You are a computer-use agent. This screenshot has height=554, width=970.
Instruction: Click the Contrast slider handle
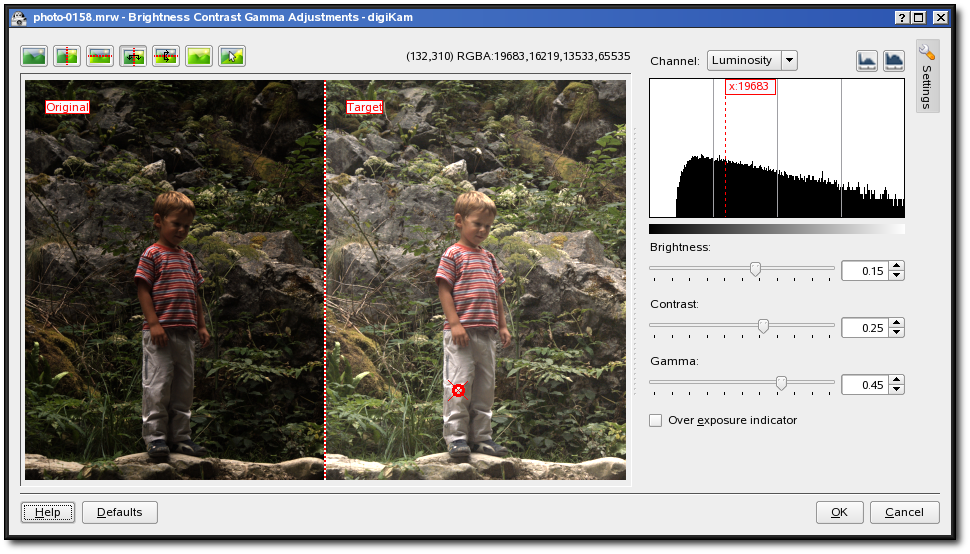click(x=763, y=326)
